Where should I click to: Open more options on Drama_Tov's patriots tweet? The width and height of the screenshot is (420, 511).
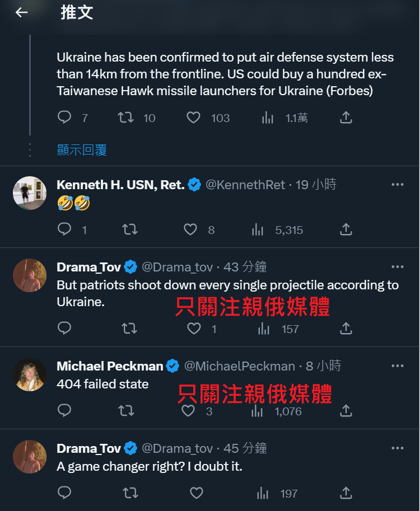pyautogui.click(x=398, y=267)
